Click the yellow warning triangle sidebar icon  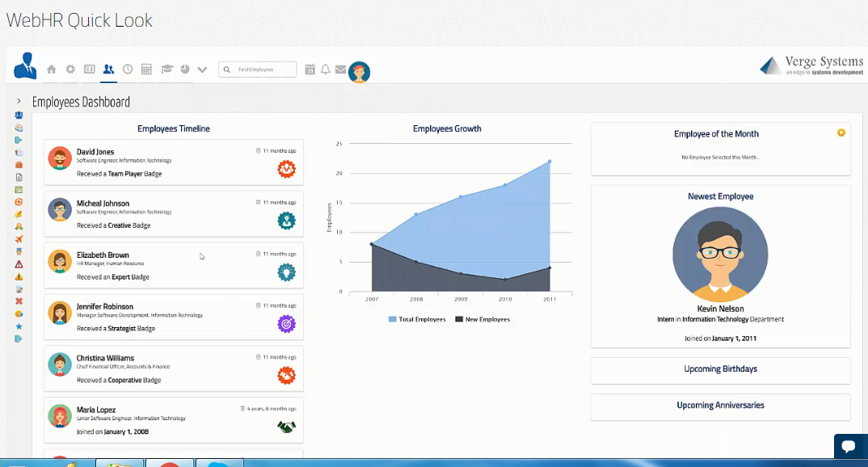tap(19, 276)
